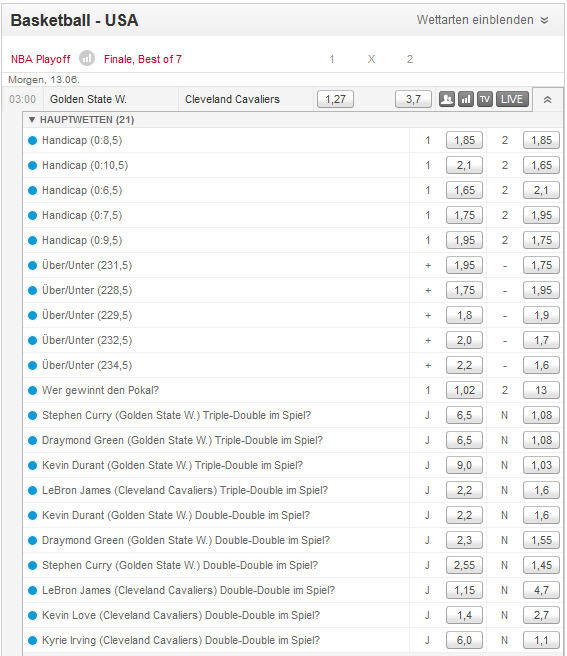Click blue dot beside Handicap (0:8,5)
Viewport: 567px width, 656px height.
33,141
